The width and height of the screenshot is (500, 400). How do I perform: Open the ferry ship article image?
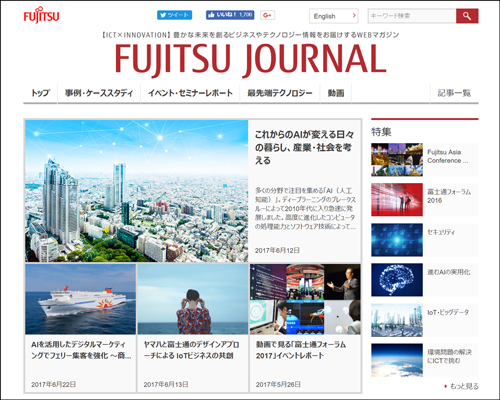click(x=80, y=299)
